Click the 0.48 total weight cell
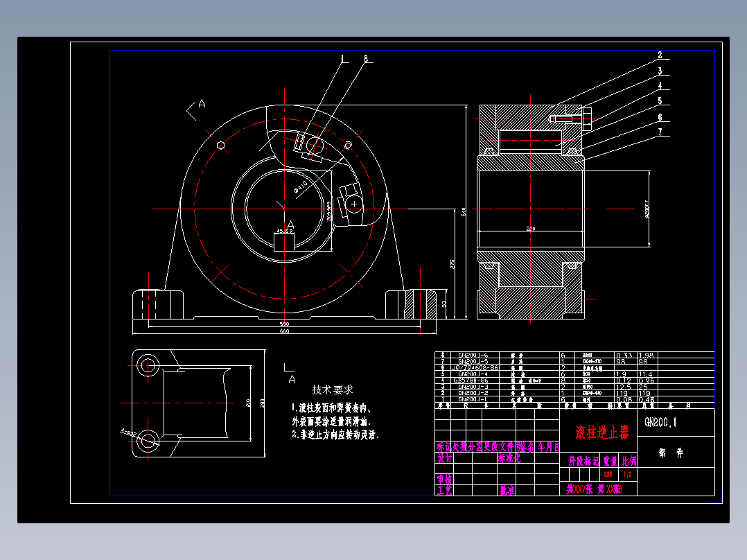The width and height of the screenshot is (747, 560). (x=647, y=399)
